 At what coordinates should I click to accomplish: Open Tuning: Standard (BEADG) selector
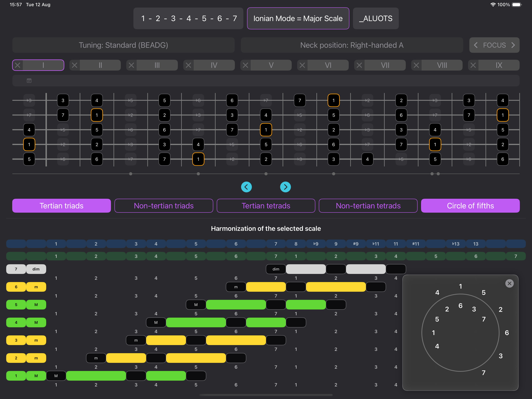click(x=123, y=45)
